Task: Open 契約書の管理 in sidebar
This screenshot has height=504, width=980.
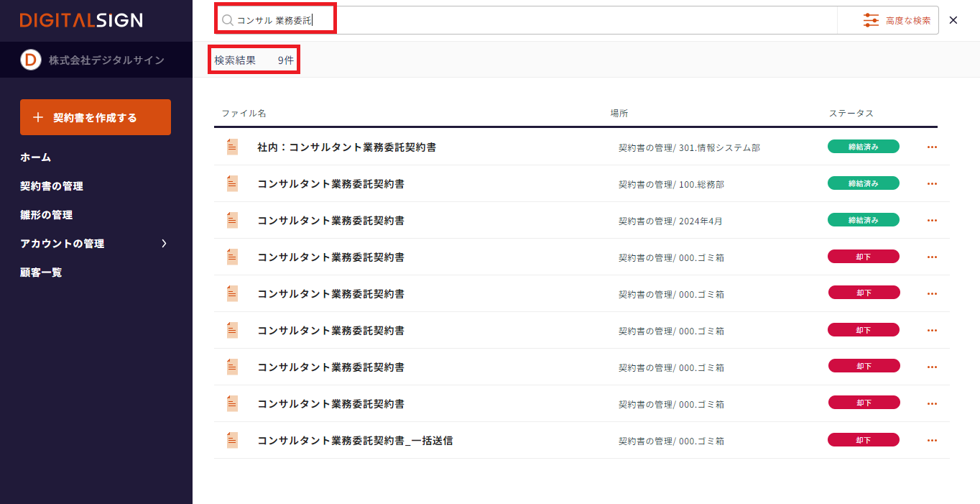Action: coord(52,186)
